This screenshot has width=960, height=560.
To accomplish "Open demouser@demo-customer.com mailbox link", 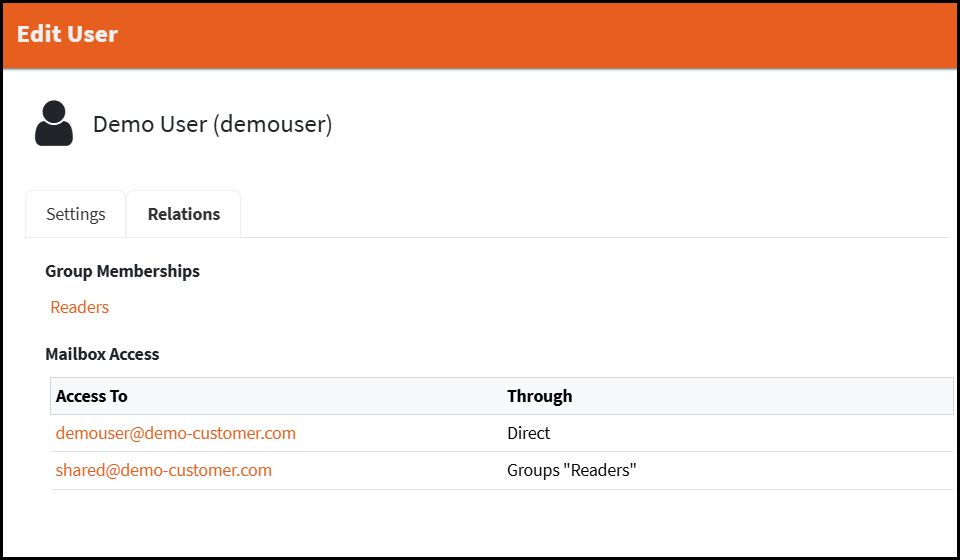I will [x=176, y=433].
